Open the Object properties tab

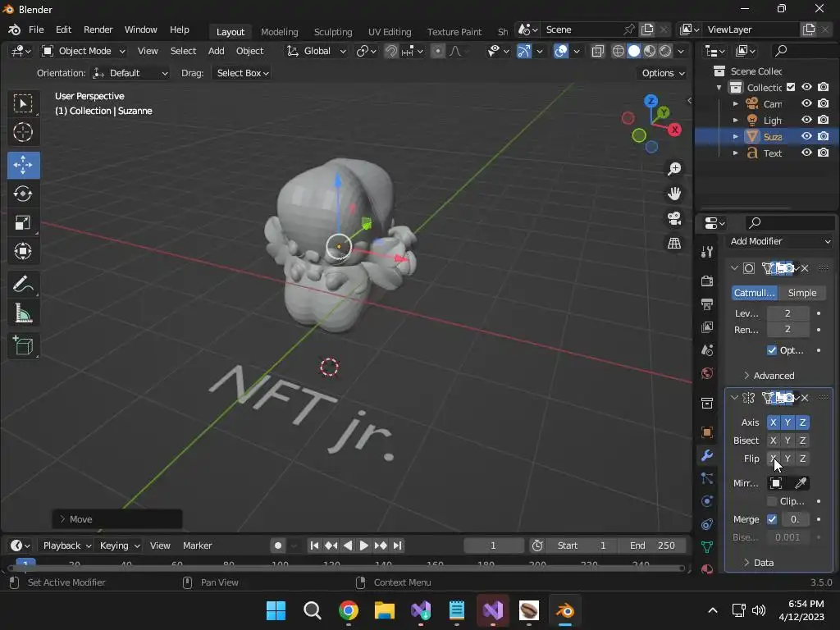(x=707, y=432)
